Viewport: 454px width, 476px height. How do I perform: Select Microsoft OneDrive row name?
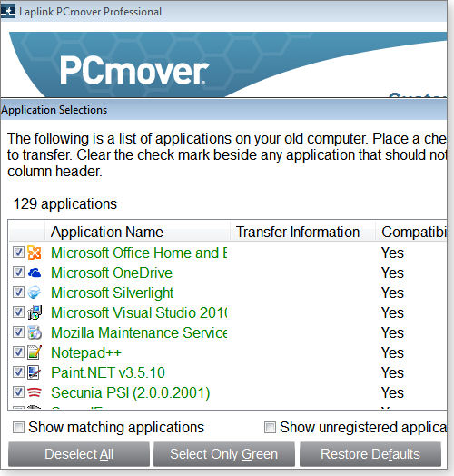point(112,273)
